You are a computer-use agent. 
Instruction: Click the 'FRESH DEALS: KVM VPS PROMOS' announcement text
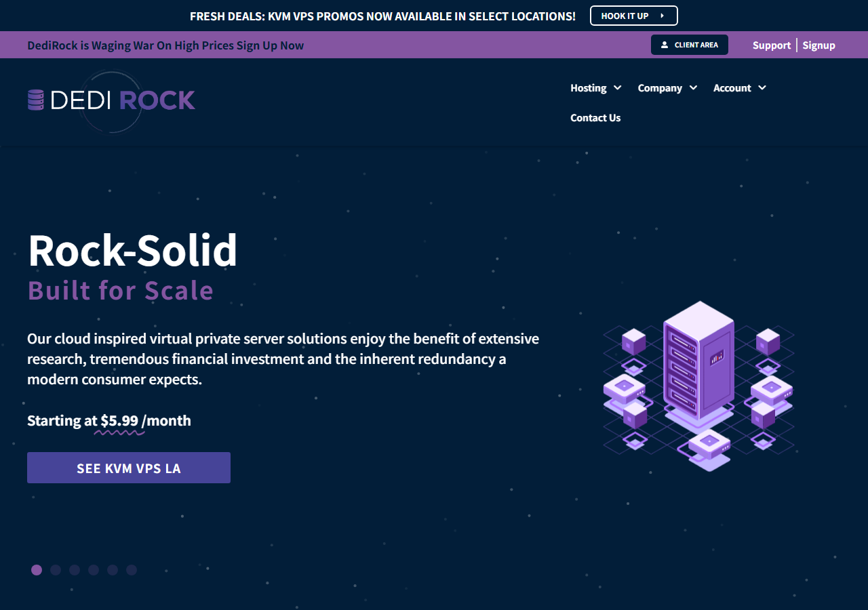coord(382,16)
